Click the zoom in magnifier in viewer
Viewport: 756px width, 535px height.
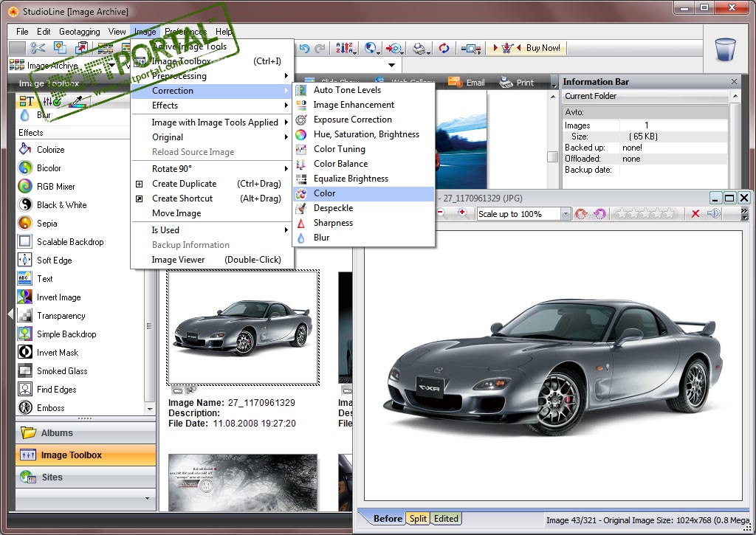[x=463, y=213]
